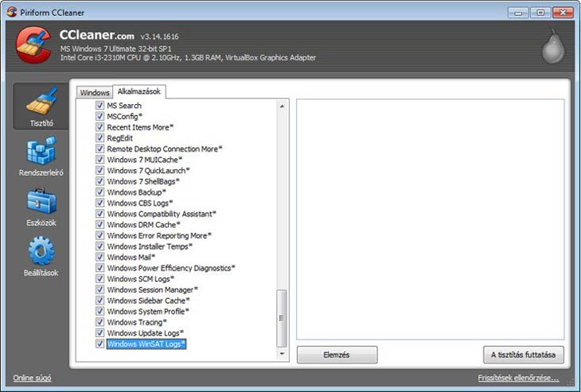This screenshot has height=392, width=581.
Task: Select the RegEdit row text
Action: tap(119, 138)
